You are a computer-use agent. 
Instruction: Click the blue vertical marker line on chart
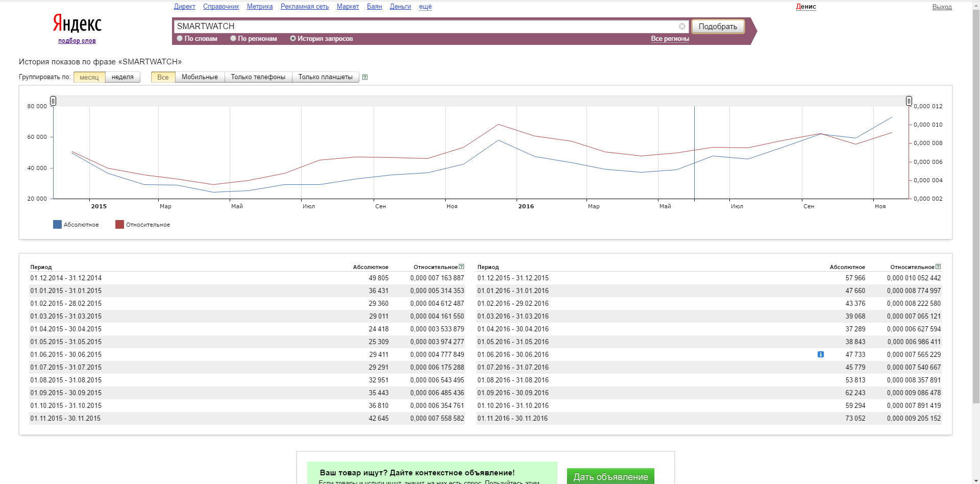point(694,153)
